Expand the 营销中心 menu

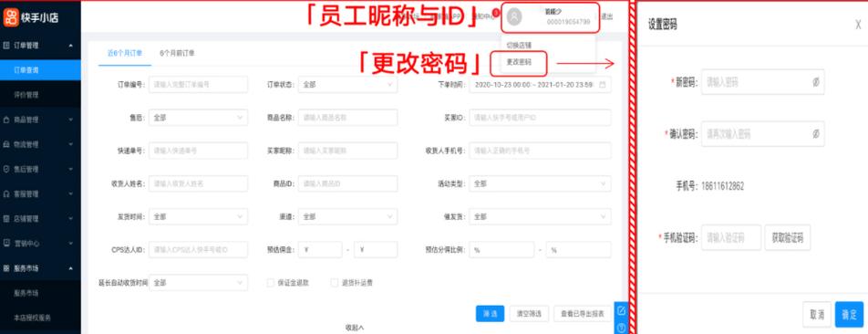71,243
